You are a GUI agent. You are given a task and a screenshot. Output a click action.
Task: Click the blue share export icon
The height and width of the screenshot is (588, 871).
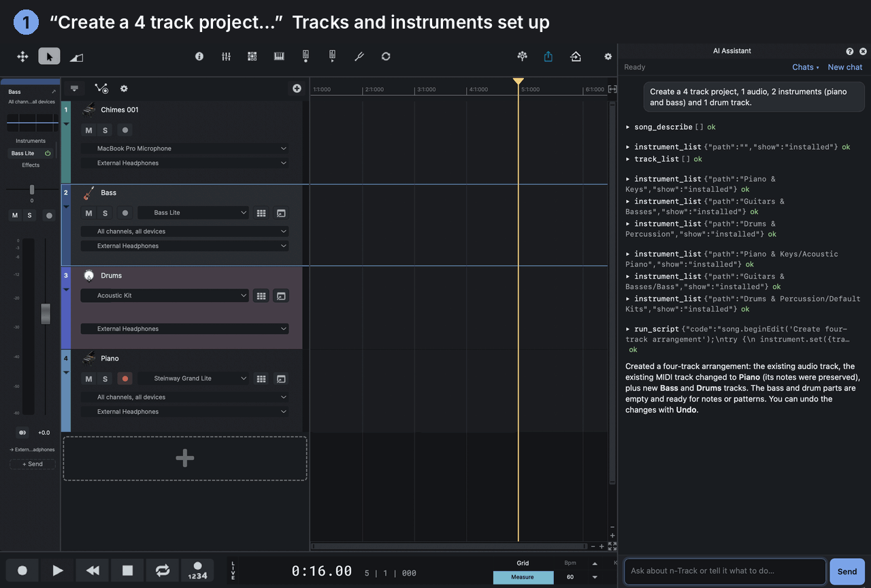[x=548, y=56]
